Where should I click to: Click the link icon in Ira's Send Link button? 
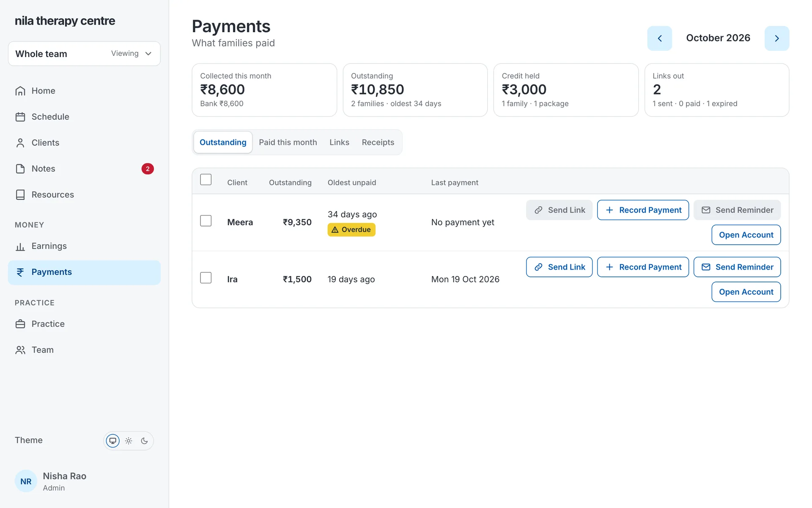click(x=538, y=267)
